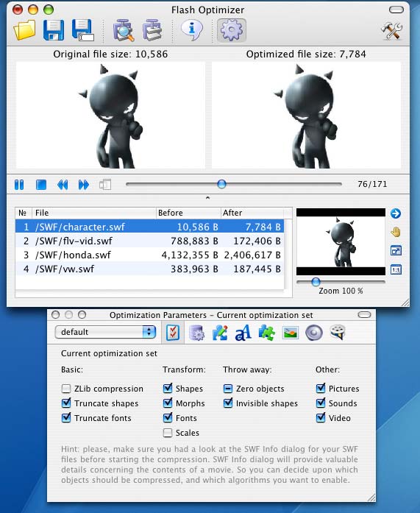Toggle Transform Shapes checkbox
Viewport: 420px width, 513px height.
pyautogui.click(x=168, y=389)
